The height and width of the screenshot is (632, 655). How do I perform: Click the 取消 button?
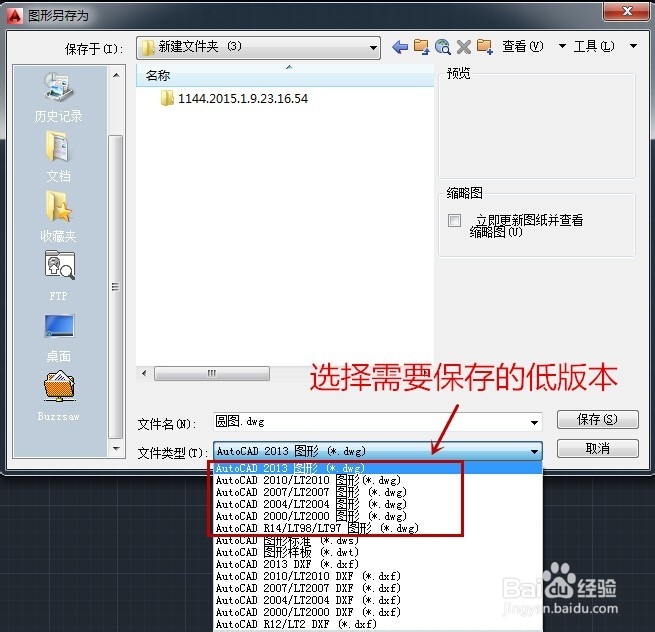pos(597,449)
